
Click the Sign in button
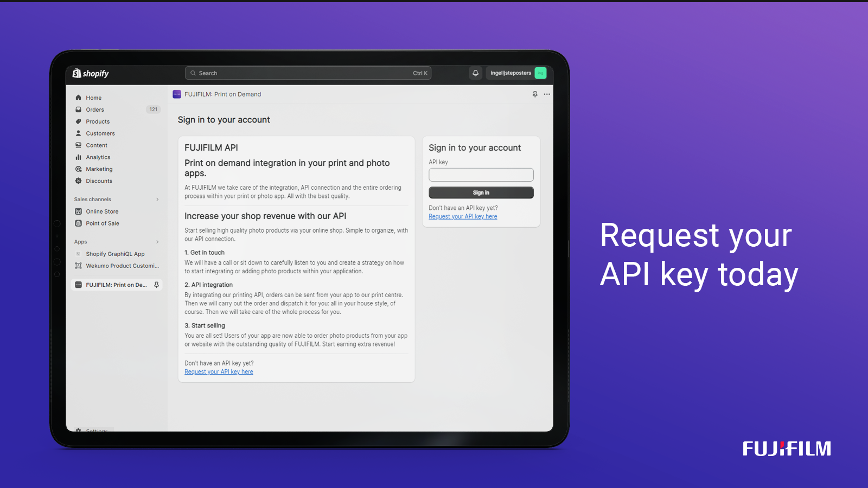tap(481, 192)
